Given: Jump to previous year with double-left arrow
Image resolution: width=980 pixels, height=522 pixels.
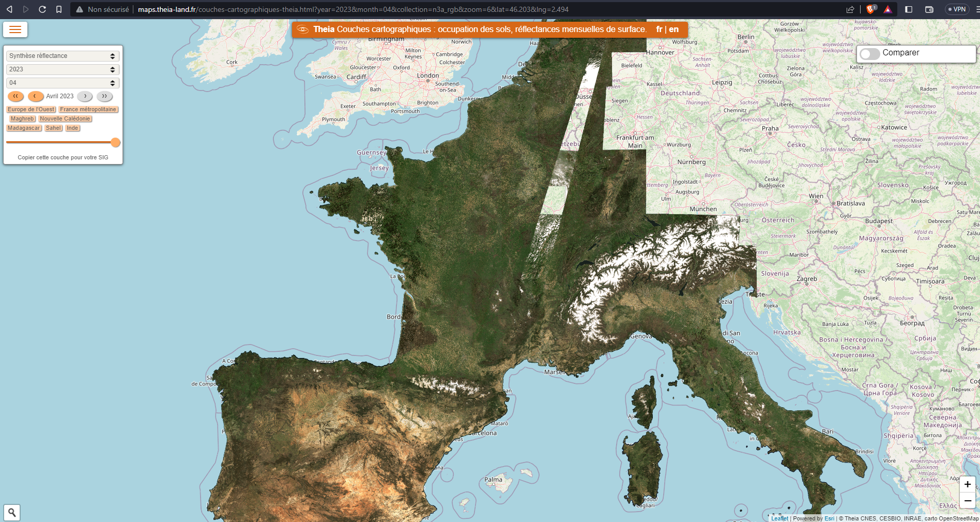Looking at the screenshot, I should tap(16, 96).
